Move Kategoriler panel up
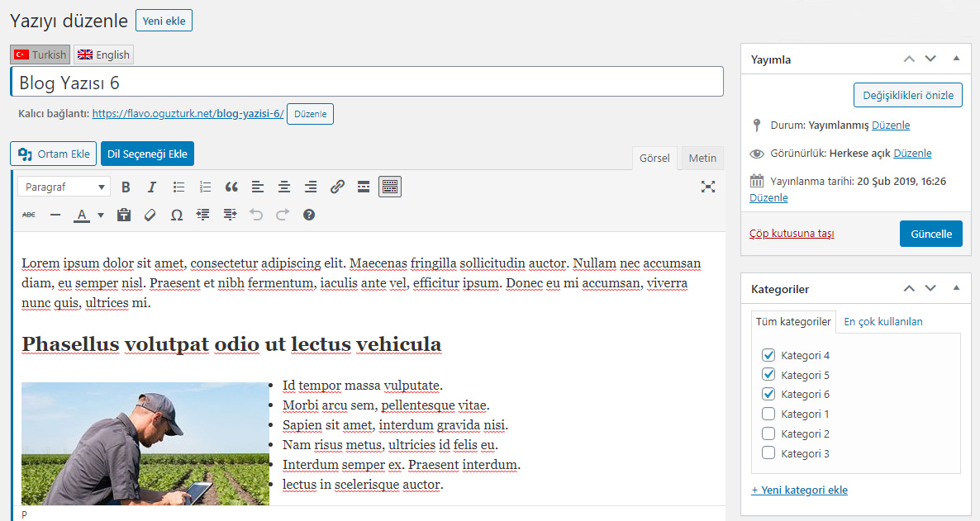This screenshot has height=521, width=980. pos(910,289)
